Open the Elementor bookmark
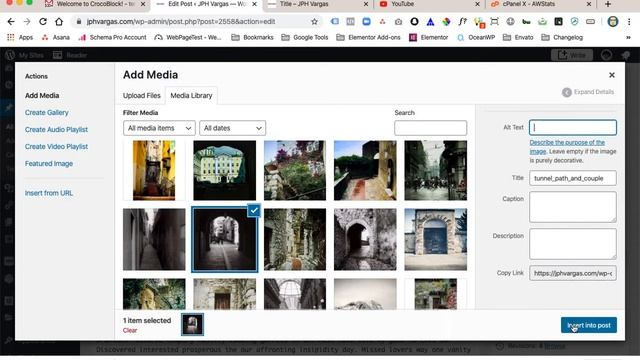 [x=429, y=38]
